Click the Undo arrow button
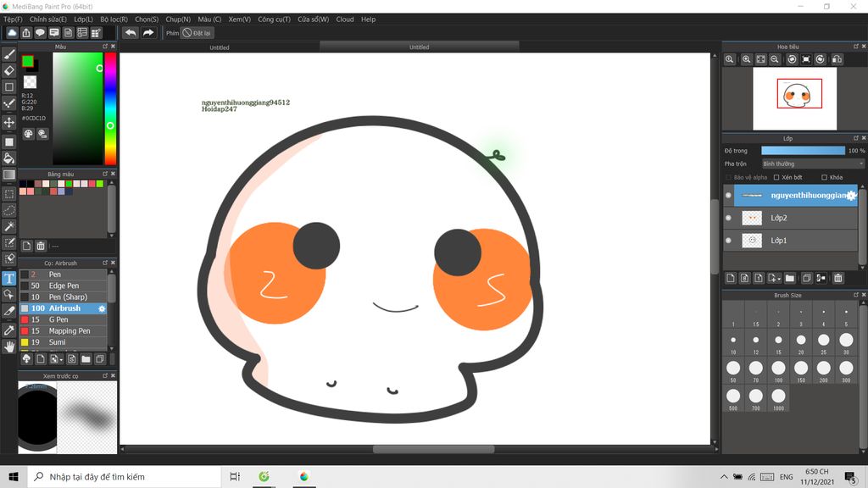This screenshot has width=868, height=488. coord(131,33)
